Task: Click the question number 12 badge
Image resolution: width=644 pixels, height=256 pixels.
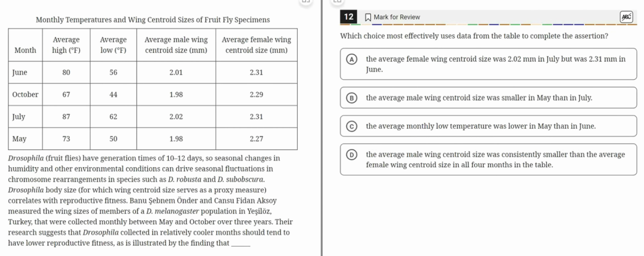Action: (x=349, y=17)
